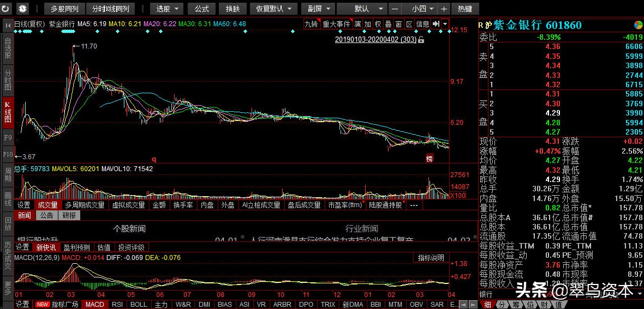
Task: Open the 副屏 dropdown
Action: click(x=318, y=9)
